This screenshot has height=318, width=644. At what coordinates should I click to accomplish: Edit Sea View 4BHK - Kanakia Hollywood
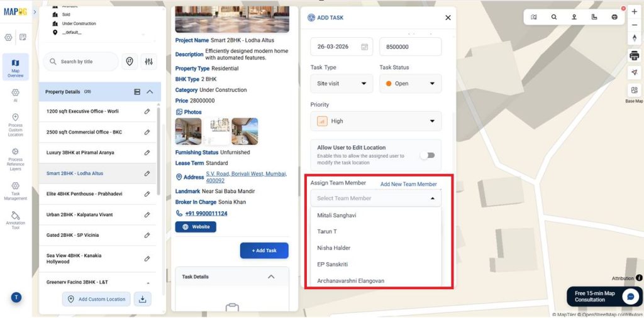(147, 258)
